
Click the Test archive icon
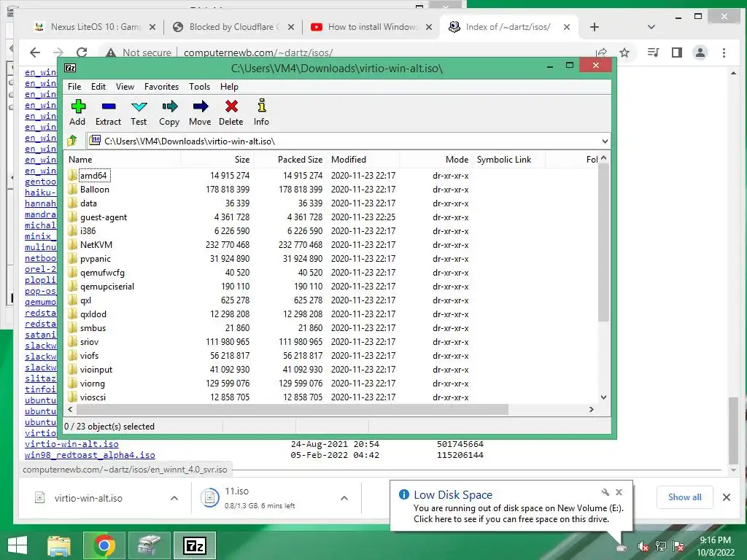(x=139, y=106)
